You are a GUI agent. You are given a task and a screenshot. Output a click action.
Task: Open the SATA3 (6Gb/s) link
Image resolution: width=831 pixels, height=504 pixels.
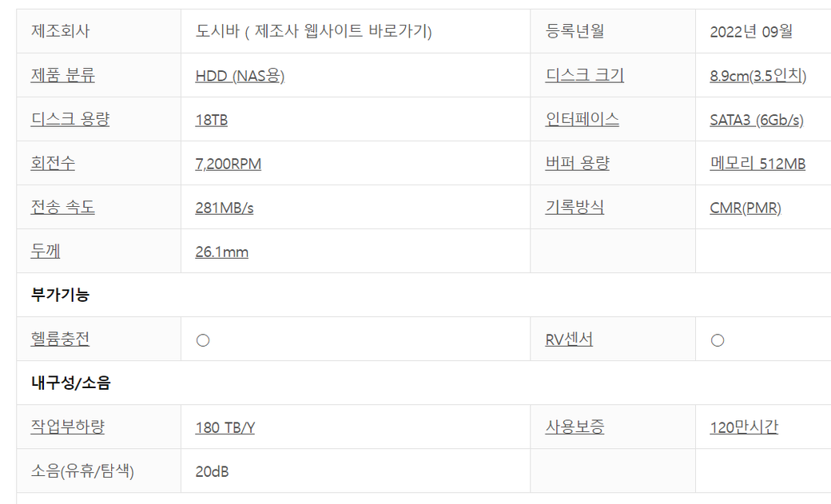(x=756, y=120)
